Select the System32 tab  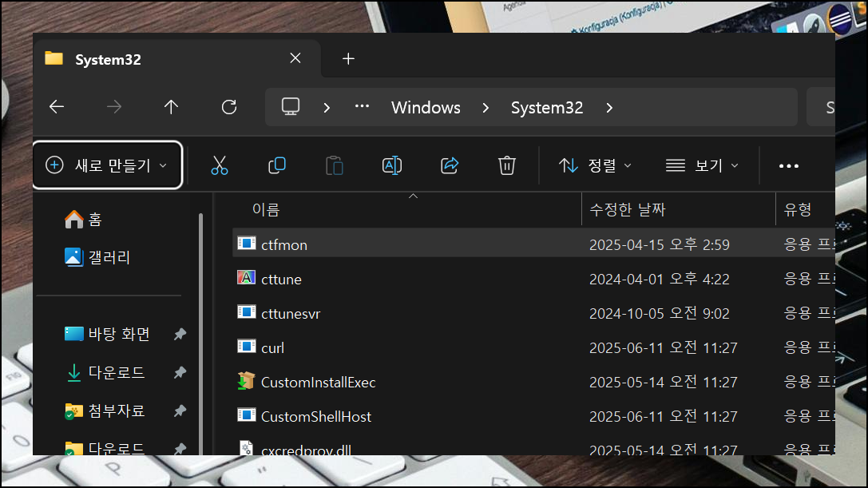[x=177, y=59]
